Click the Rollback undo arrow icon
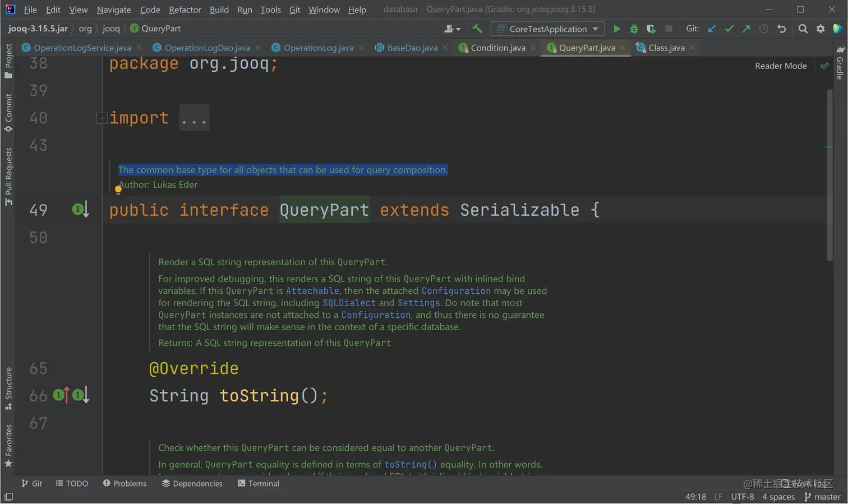 tap(781, 29)
